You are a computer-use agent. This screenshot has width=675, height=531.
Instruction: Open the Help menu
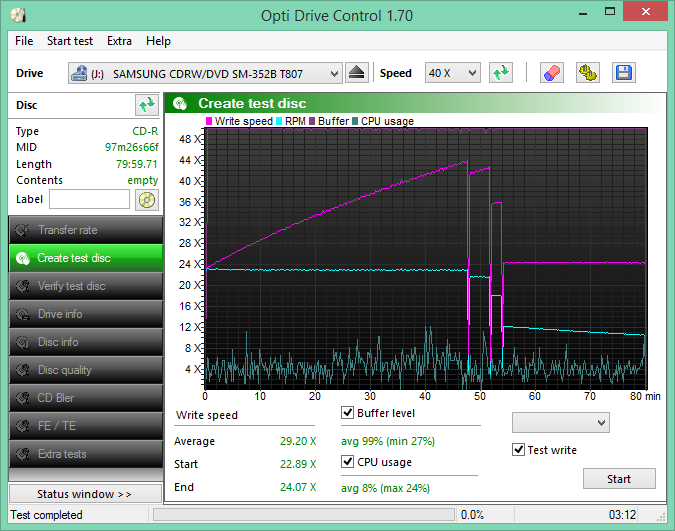pyautogui.click(x=158, y=41)
